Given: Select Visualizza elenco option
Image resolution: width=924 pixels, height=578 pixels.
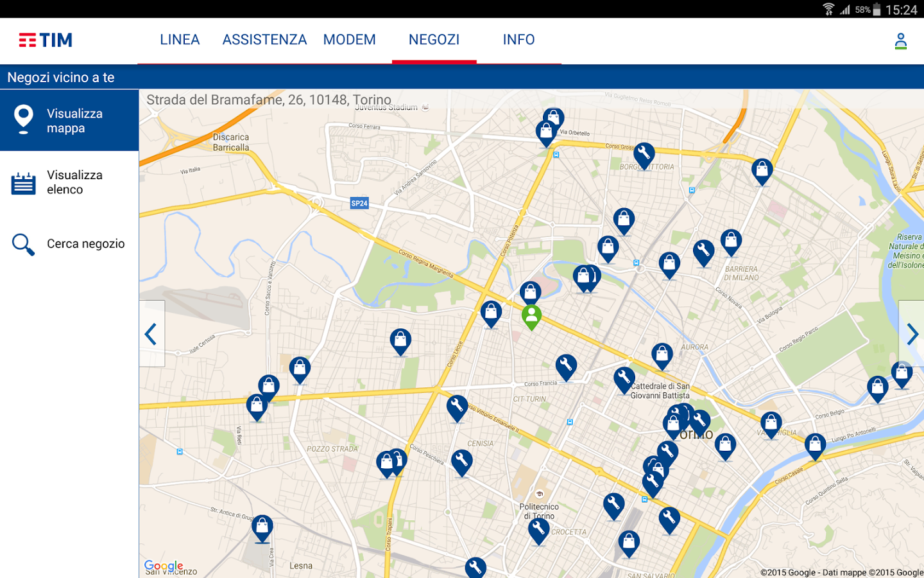Looking at the screenshot, I should pos(69,182).
